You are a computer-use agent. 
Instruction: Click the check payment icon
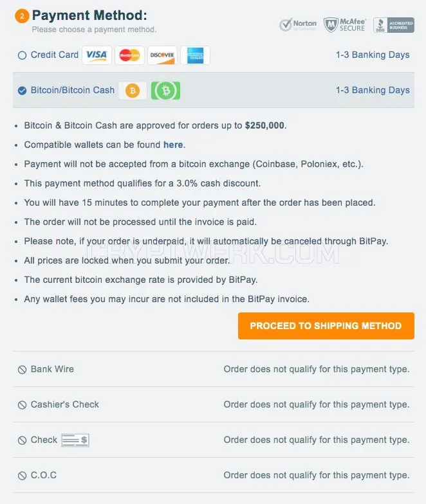(x=75, y=440)
